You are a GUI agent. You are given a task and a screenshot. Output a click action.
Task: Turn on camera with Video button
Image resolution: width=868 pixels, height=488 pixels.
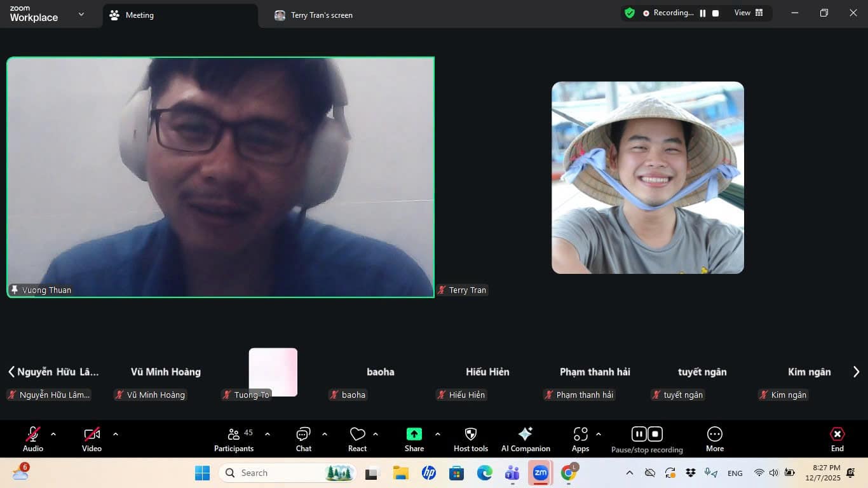point(92,435)
